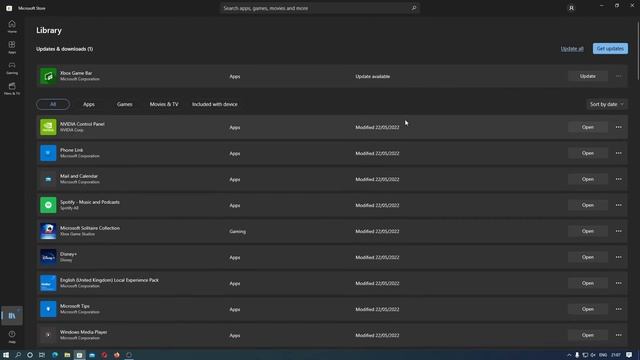Screen dimensions: 640x360
Task: Open Microsoft Tips app
Action: point(588,309)
